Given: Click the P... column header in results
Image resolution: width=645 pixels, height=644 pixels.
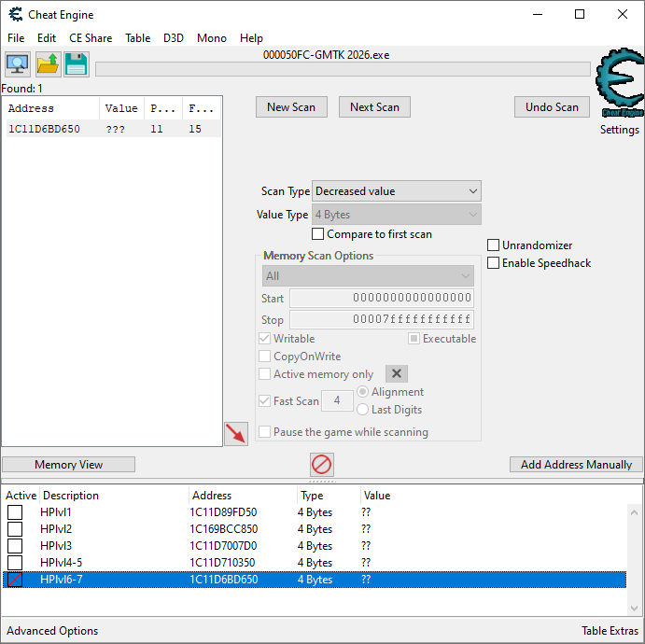Looking at the screenshot, I should click(163, 108).
